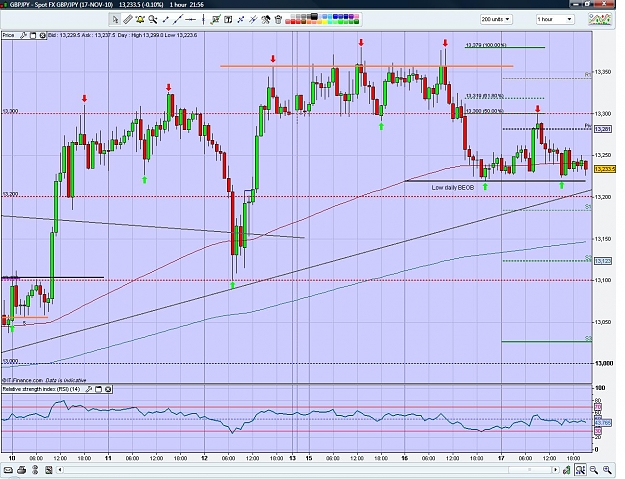Image resolution: width=625 pixels, height=479 pixels.
Task: Click the RSI 43.765 value label
Action: pos(602,422)
